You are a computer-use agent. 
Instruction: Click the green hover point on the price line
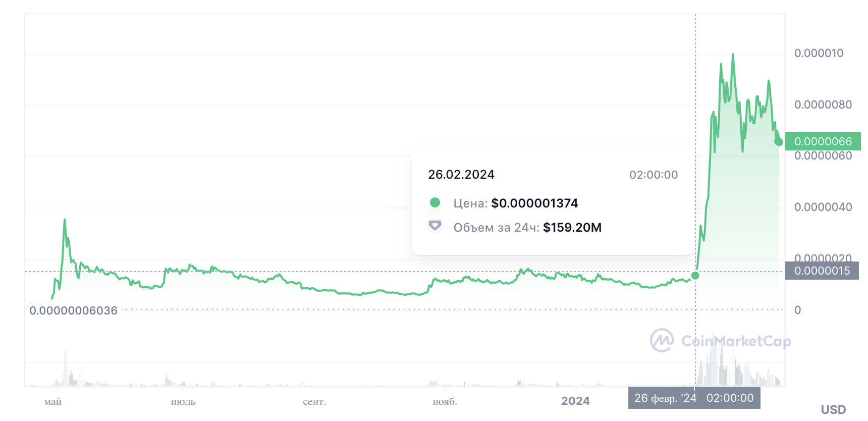[x=695, y=276]
